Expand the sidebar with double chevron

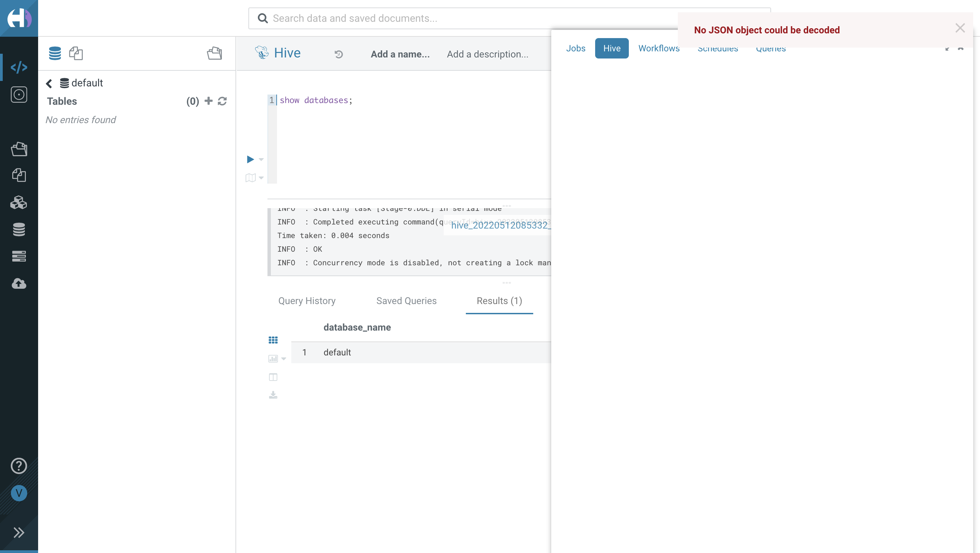pyautogui.click(x=19, y=533)
